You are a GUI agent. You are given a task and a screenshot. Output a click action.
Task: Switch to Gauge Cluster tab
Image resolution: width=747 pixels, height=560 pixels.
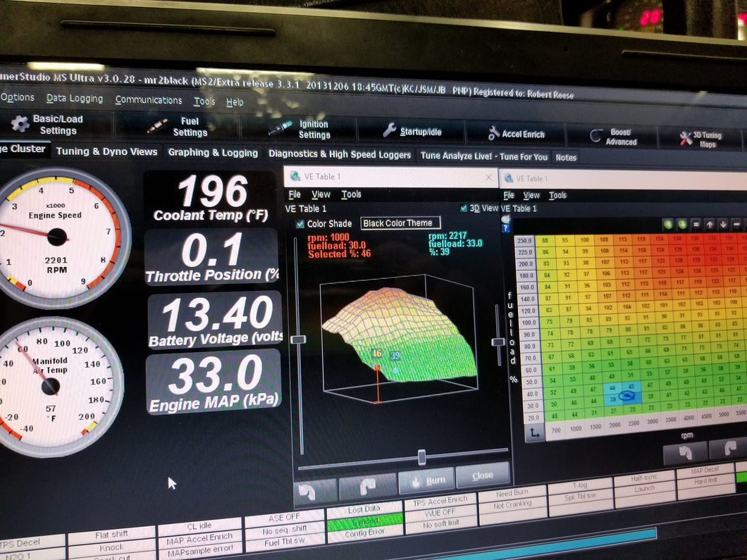click(24, 149)
